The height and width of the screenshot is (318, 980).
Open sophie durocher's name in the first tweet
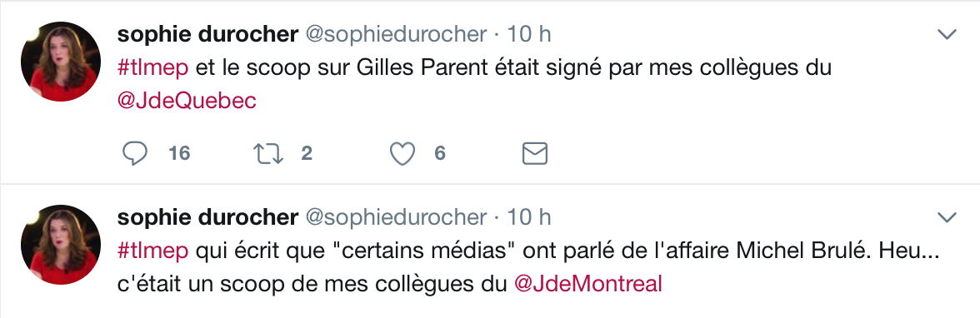(207, 34)
